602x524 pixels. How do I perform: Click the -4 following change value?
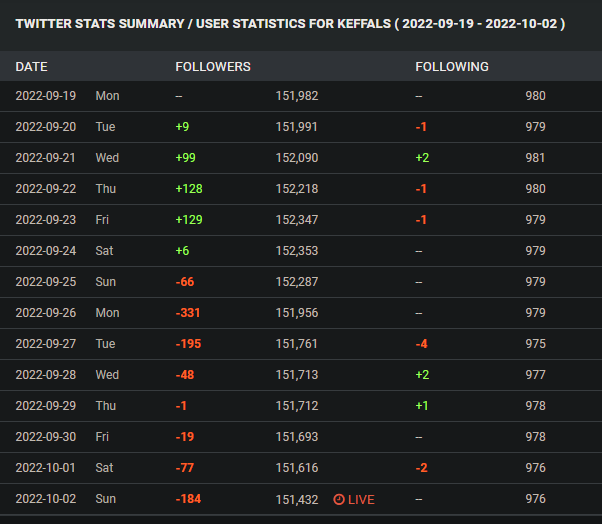coord(423,344)
